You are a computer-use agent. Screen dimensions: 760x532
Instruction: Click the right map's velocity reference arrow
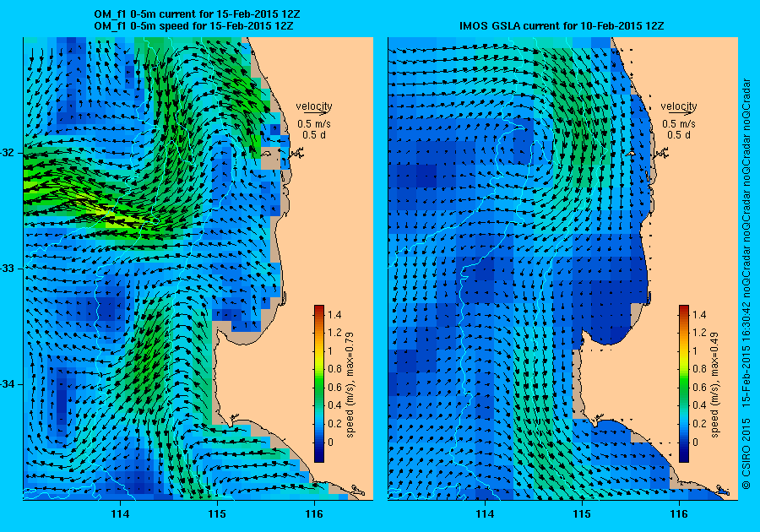click(x=682, y=113)
